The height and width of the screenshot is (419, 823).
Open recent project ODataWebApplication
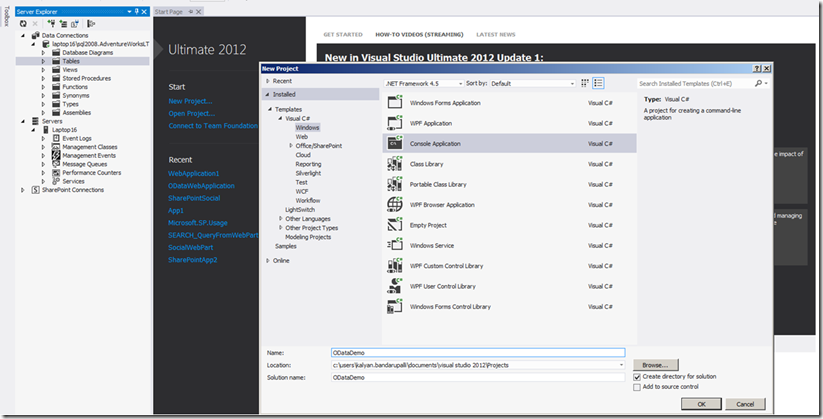(x=201, y=186)
